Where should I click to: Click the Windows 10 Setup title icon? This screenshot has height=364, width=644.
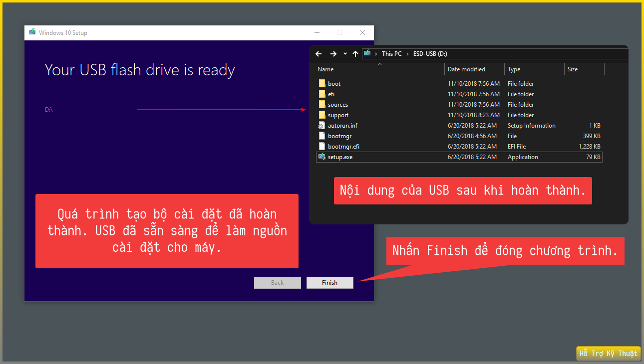32,32
